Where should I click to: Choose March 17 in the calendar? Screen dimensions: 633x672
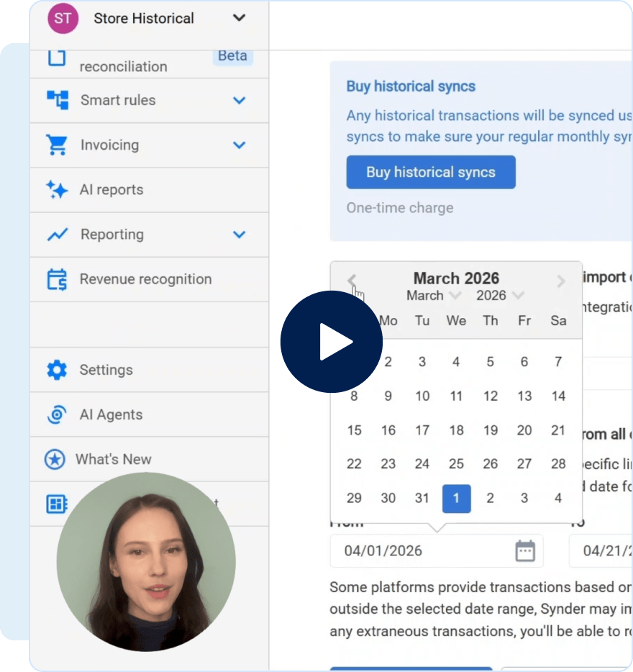[x=422, y=430]
